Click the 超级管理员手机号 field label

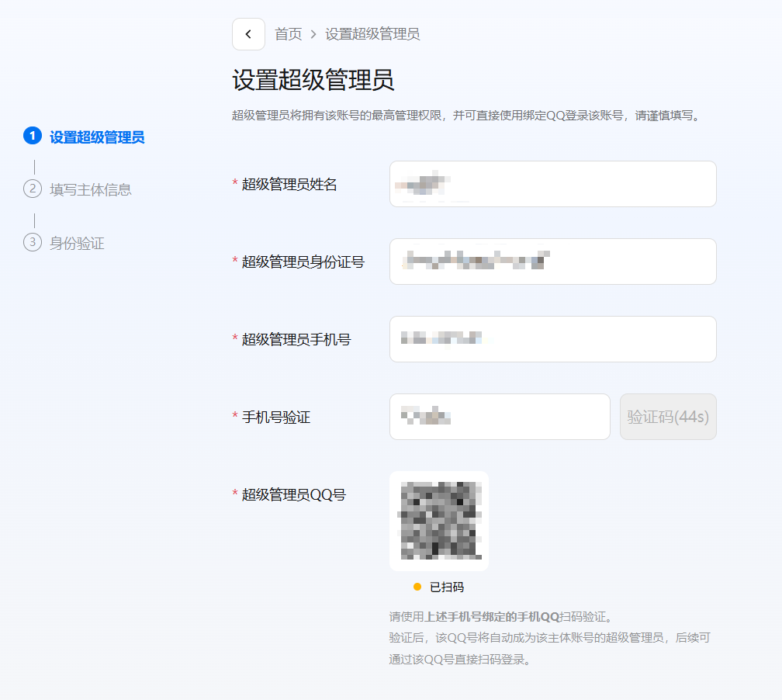(296, 339)
